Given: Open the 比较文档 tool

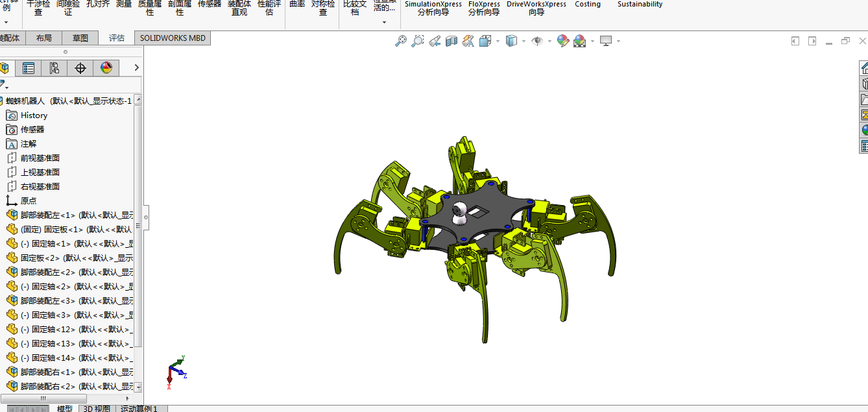Looking at the screenshot, I should (355, 8).
